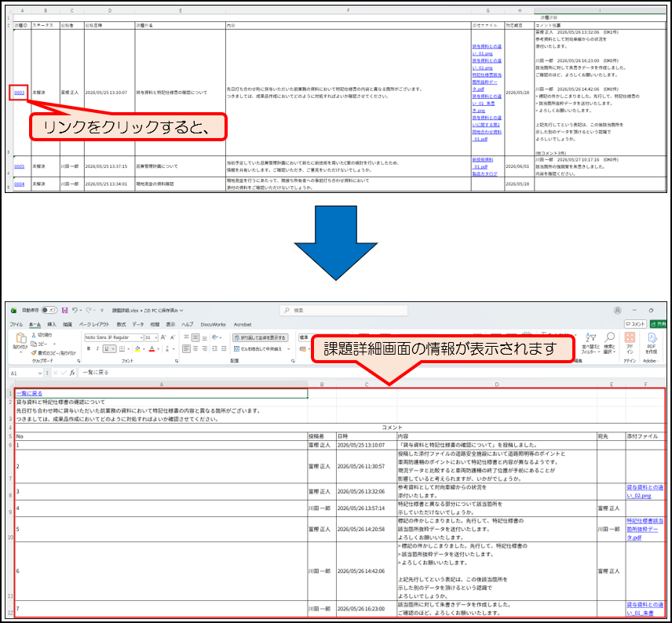Viewport: 672px width, 623px height.
Task: Click the formula bar showing 一覧に戻る
Action: tap(373, 373)
